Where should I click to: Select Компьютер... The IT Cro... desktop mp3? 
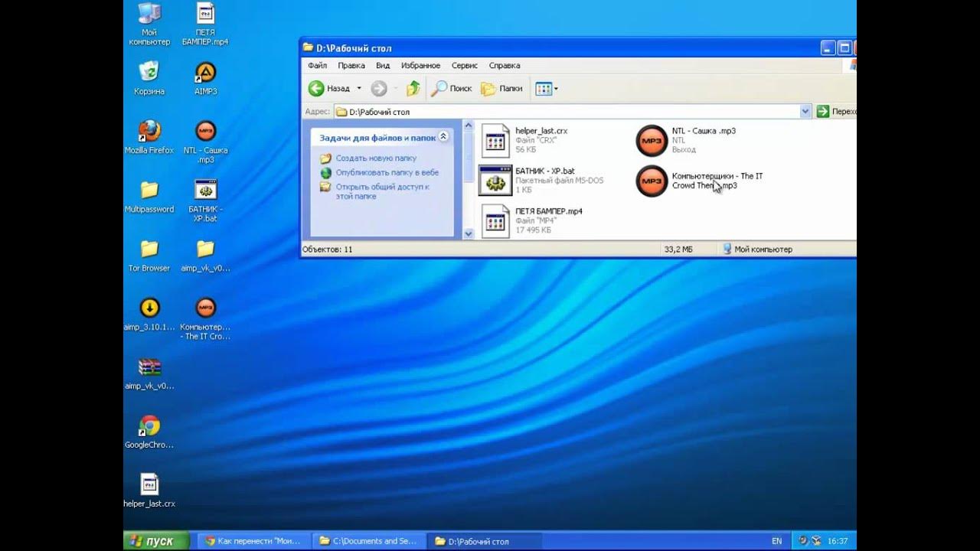pos(205,319)
